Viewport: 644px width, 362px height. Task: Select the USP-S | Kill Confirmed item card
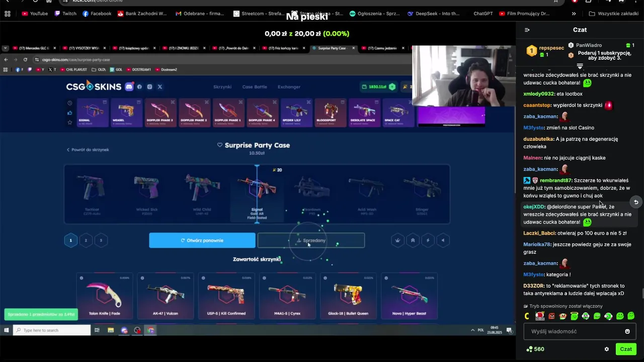coord(226,296)
